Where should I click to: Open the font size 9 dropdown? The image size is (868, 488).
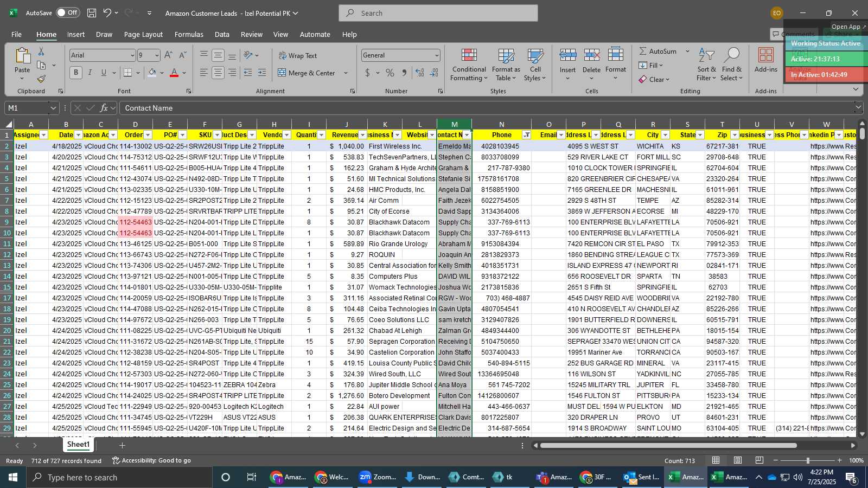pos(157,55)
